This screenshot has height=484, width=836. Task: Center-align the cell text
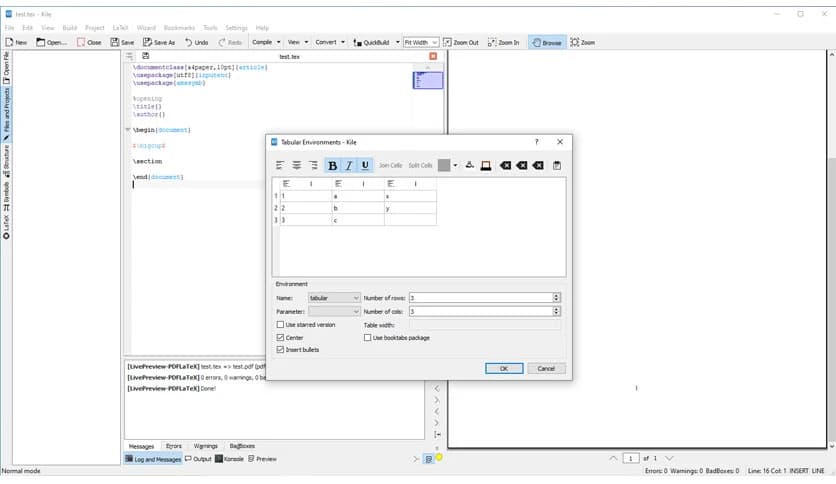pyautogui.click(x=296, y=166)
